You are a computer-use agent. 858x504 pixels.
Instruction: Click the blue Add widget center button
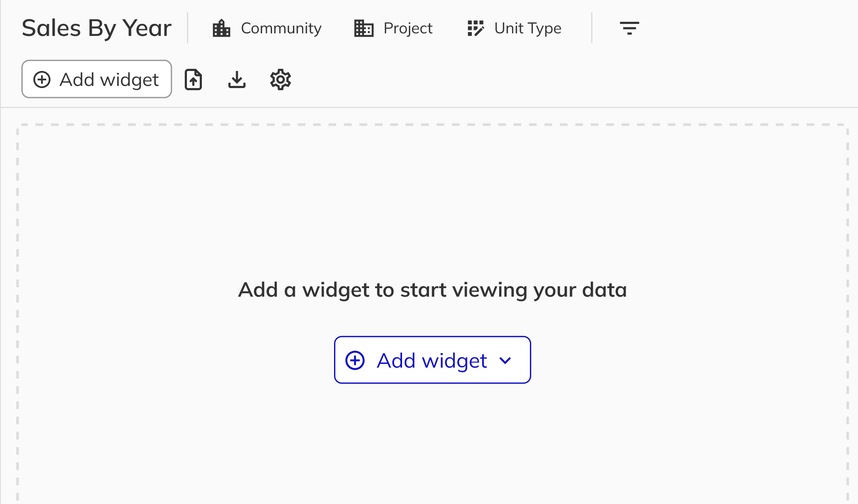tap(432, 360)
